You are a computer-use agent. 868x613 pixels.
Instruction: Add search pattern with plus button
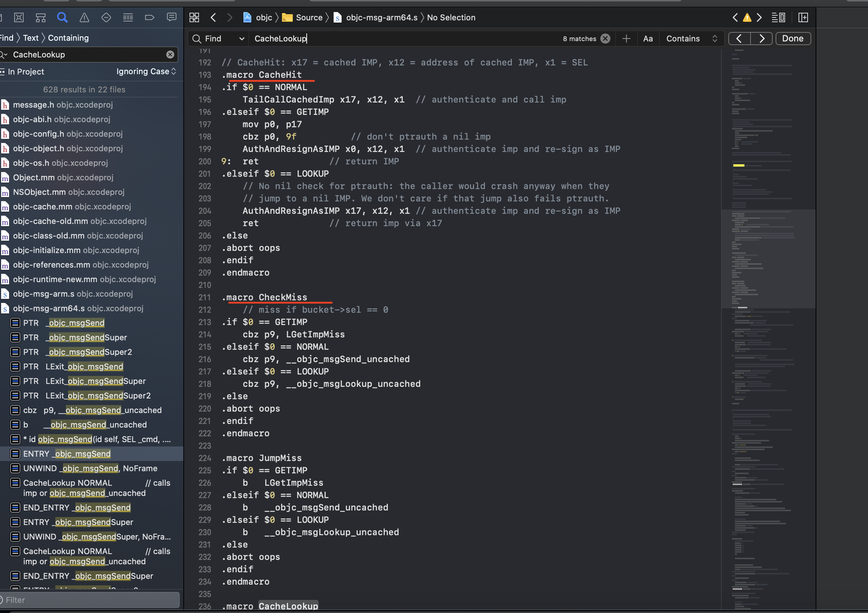(x=626, y=39)
